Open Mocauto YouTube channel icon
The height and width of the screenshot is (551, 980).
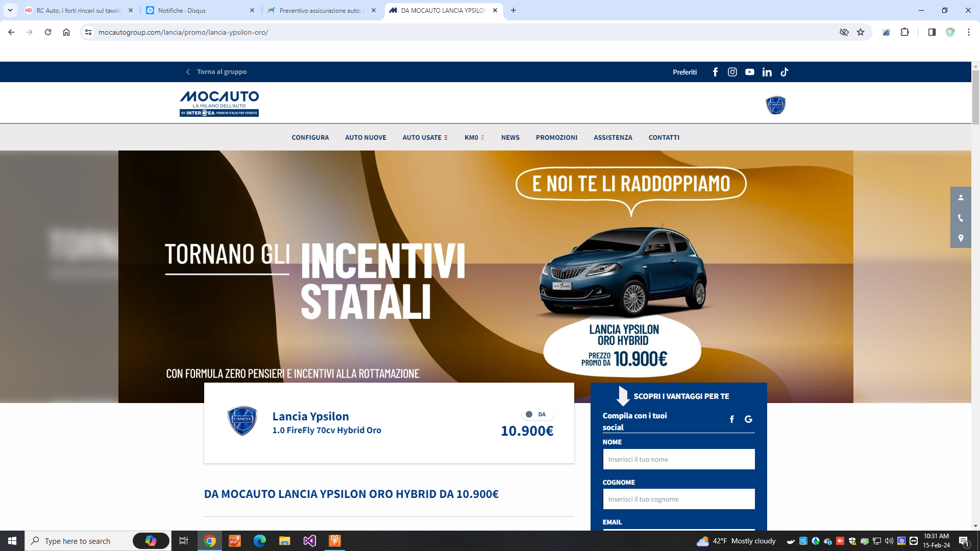[x=750, y=72]
